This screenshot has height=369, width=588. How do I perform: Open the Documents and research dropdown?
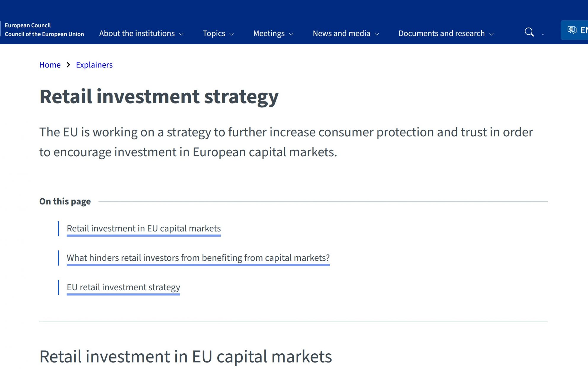pyautogui.click(x=491, y=34)
